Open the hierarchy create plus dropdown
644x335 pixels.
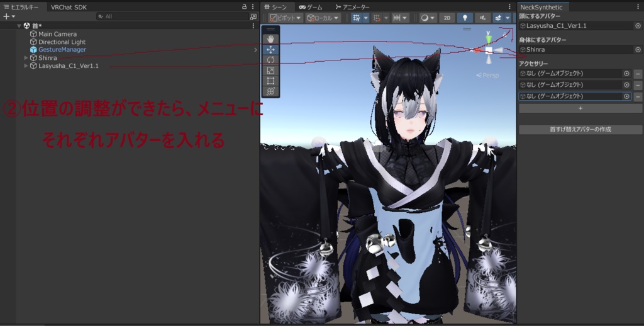(9, 16)
